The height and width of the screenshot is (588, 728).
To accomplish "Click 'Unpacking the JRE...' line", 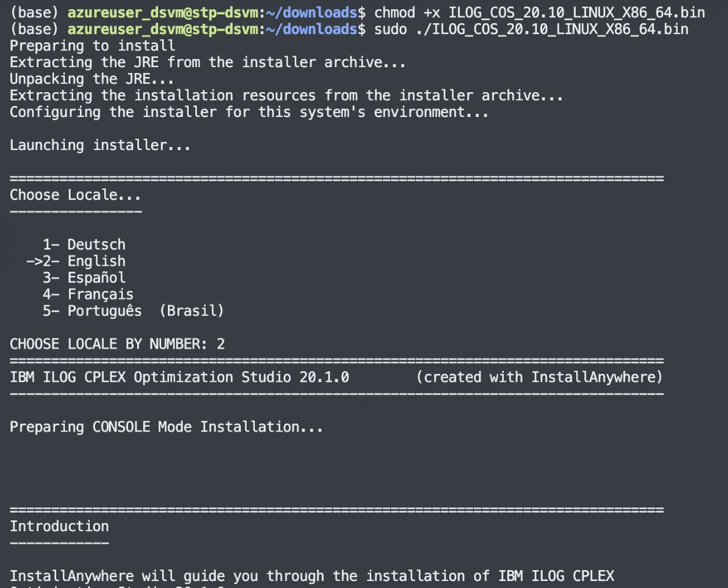I will (x=92, y=79).
